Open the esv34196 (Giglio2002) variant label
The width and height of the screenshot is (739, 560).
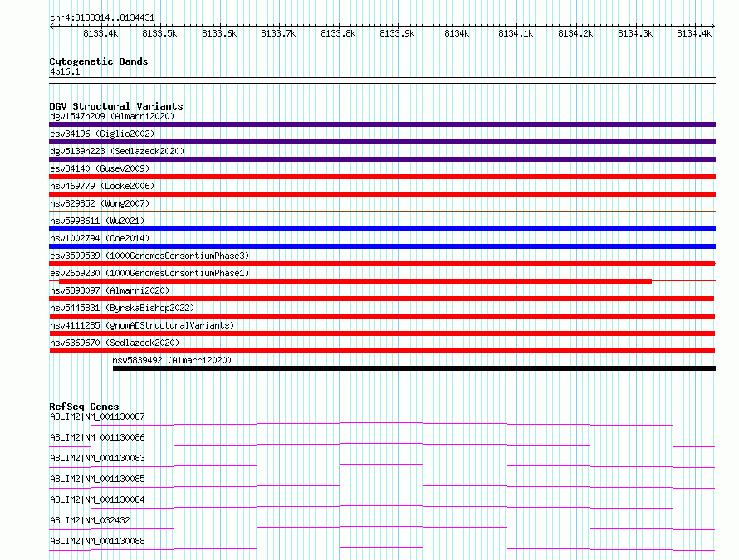point(102,134)
